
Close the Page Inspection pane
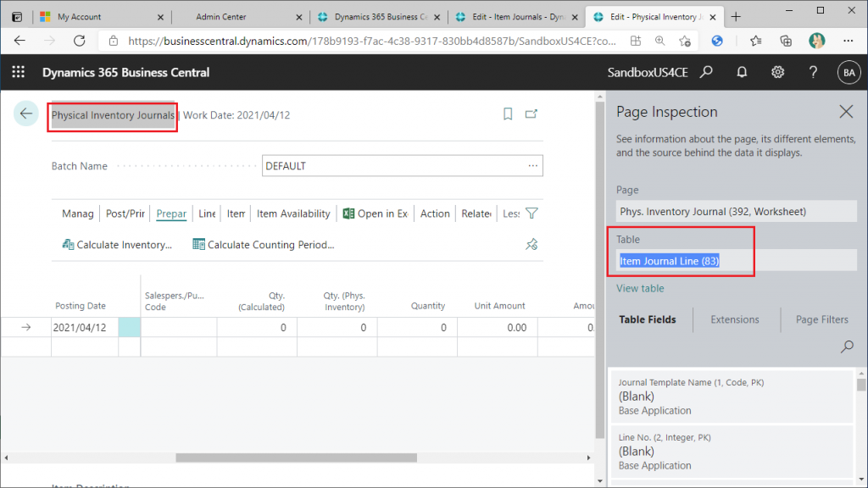click(846, 112)
